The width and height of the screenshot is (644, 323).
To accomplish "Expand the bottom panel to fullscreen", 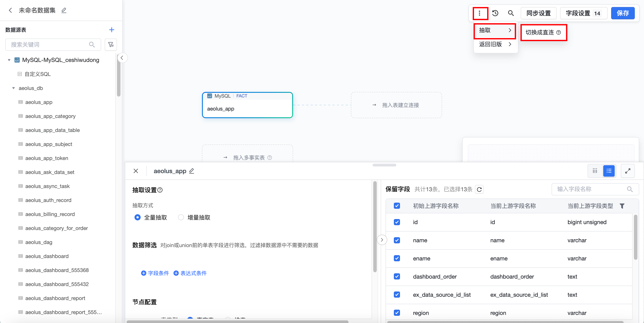I will [628, 171].
